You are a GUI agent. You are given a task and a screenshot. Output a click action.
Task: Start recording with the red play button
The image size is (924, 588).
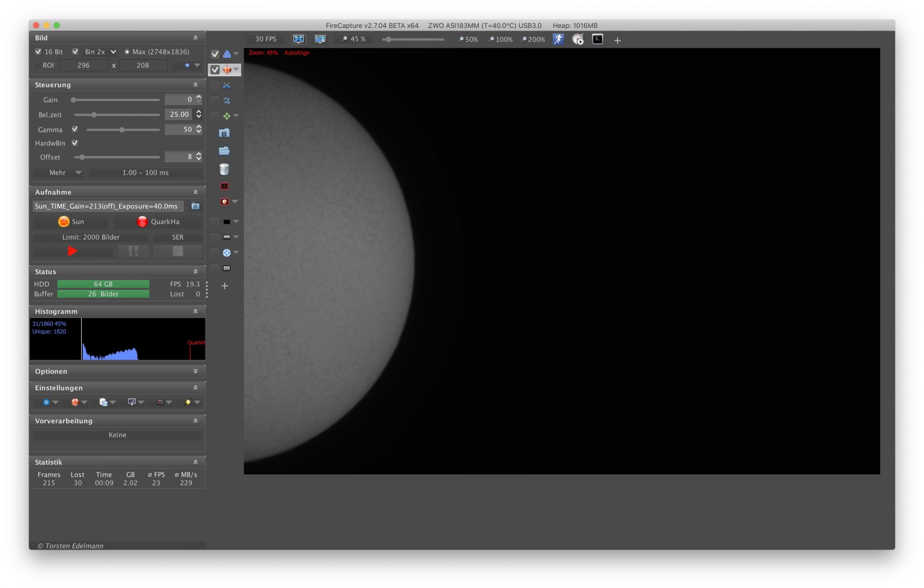click(73, 251)
